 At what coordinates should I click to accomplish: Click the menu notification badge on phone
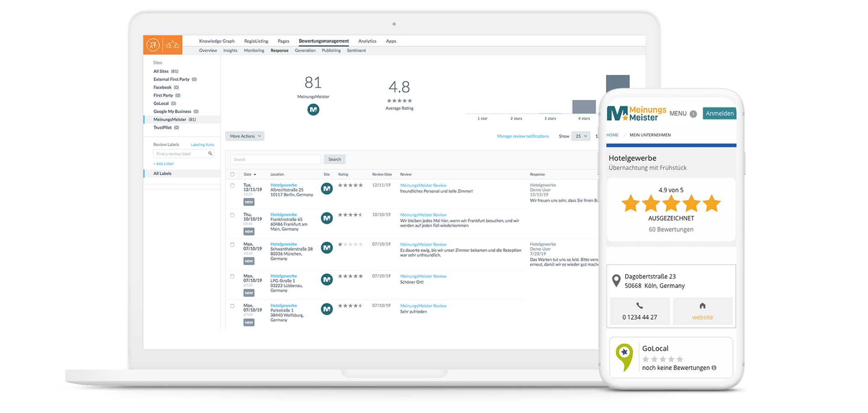point(693,114)
